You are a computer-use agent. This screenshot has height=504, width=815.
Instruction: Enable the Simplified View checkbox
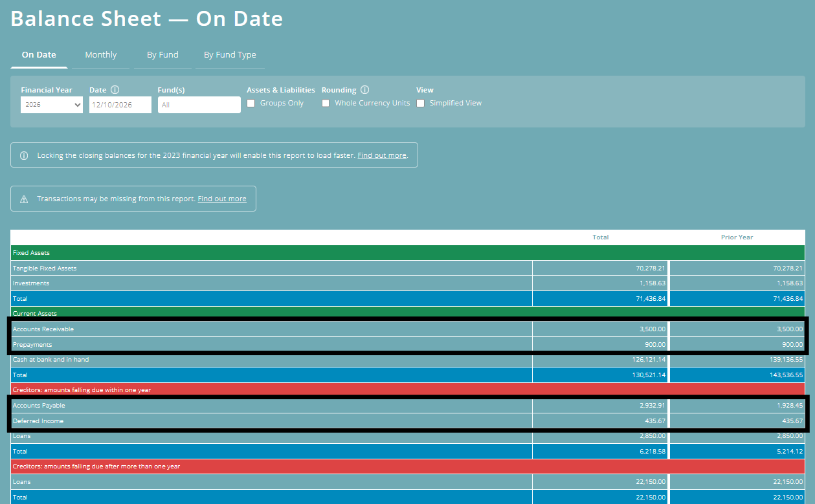coord(420,104)
